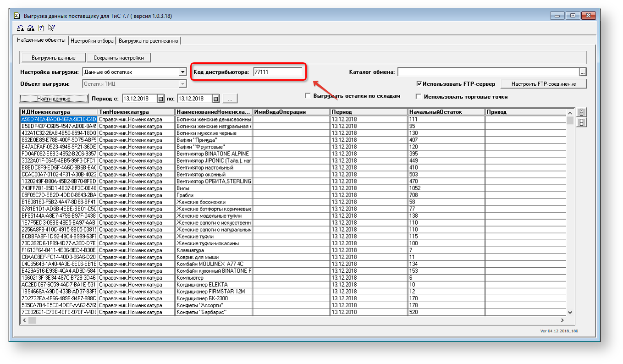The image size is (623, 364).
Task: Select the Конфеты "Барбарис" row
Action: 293,312
